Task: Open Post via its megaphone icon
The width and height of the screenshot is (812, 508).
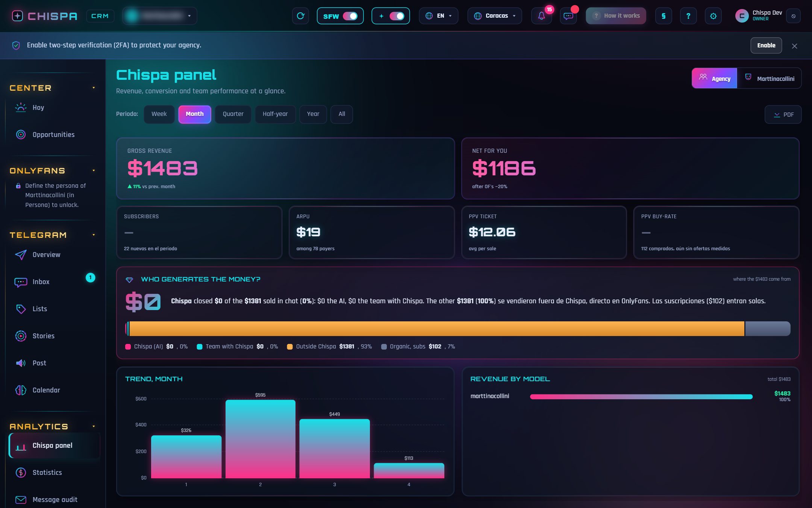Action: (21, 363)
